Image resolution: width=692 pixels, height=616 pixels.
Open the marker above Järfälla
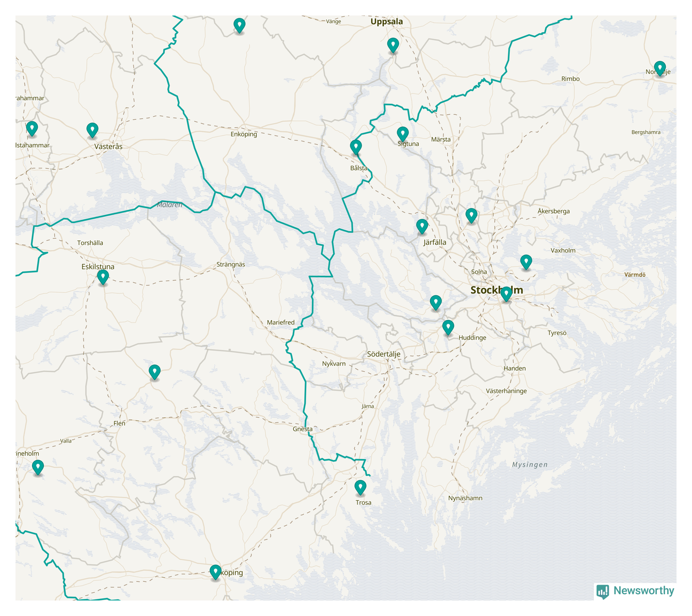(422, 226)
